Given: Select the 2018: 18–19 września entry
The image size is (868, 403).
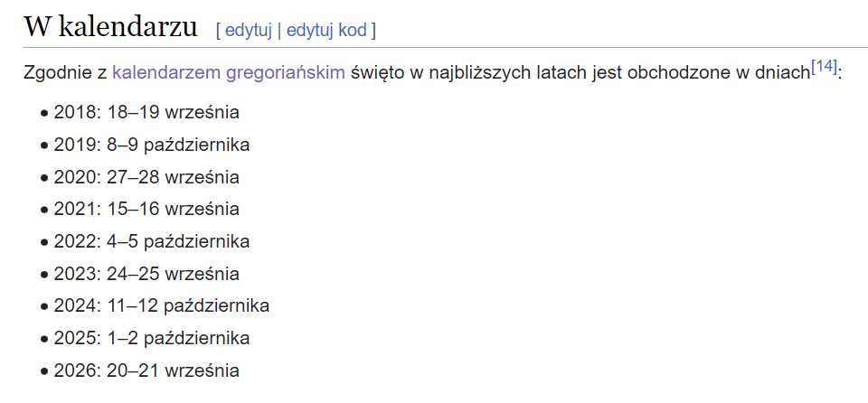Looking at the screenshot, I should (x=146, y=112).
